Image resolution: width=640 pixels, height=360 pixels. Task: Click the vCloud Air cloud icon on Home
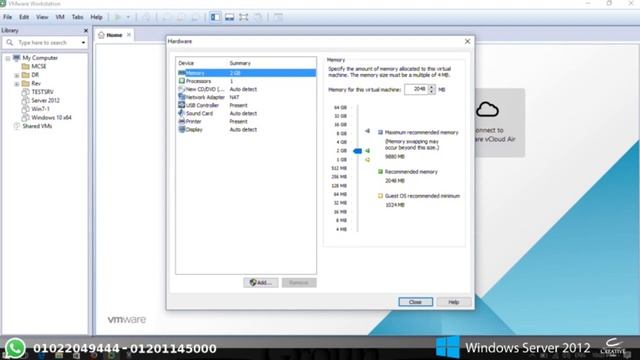point(487,110)
